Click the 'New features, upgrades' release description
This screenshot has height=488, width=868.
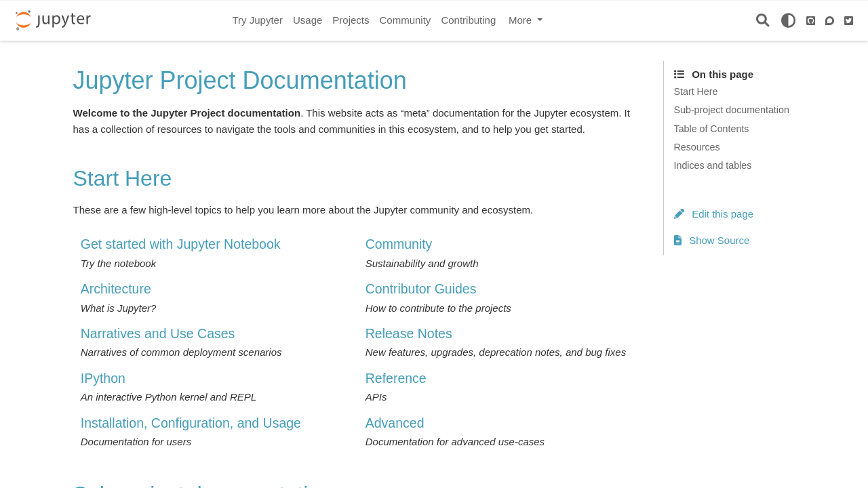pyautogui.click(x=496, y=352)
